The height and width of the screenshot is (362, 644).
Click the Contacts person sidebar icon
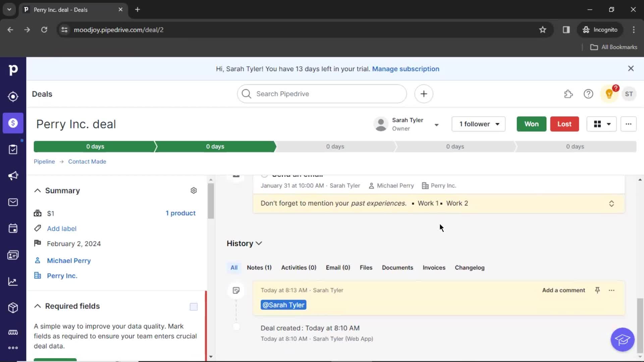(x=13, y=255)
